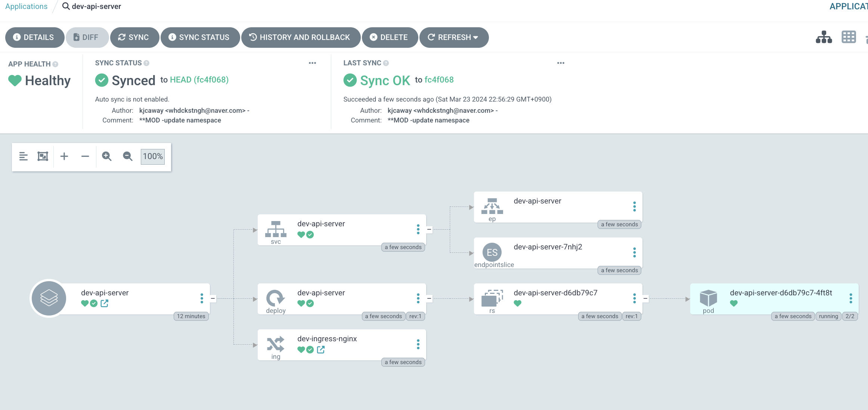Select the dev-api-server-d6db79c7 rs node icon
Screen dimensions: 868x410
coord(492,298)
